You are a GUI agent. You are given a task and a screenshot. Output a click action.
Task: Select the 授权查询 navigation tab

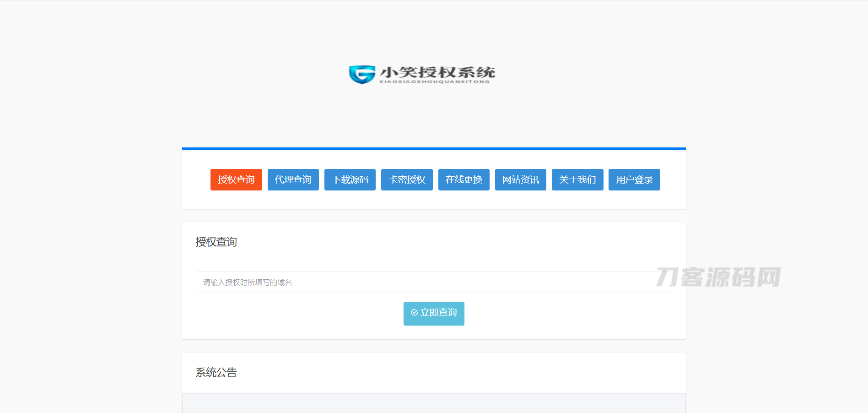pos(236,179)
